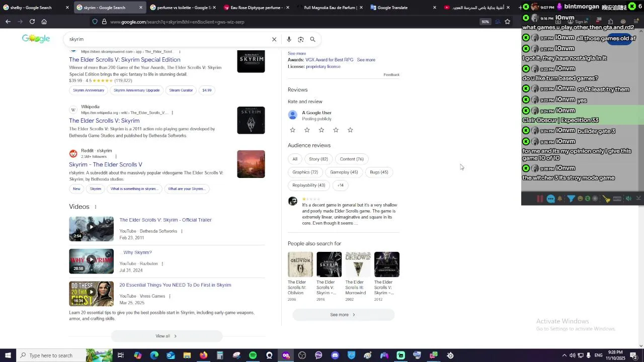Screen dimensions: 644x362
Task: Open Spotify from the taskbar
Action: [253, 355]
